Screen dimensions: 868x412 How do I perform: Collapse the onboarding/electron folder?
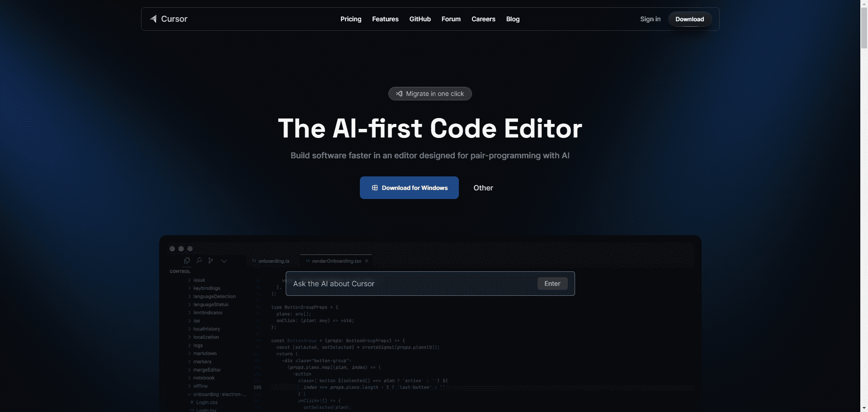[217, 394]
